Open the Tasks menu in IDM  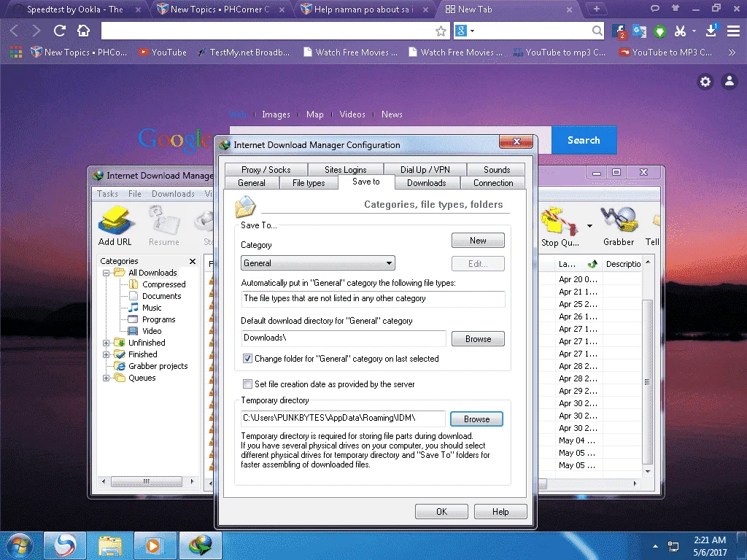tap(107, 194)
